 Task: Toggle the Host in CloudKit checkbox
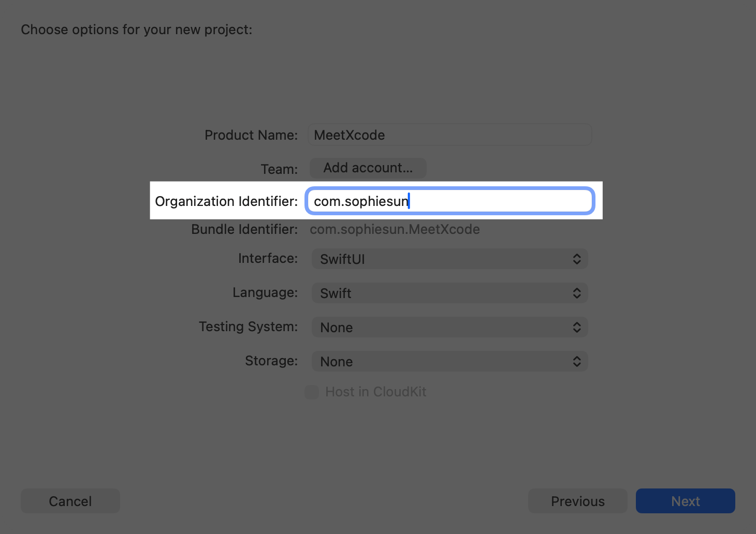click(312, 392)
